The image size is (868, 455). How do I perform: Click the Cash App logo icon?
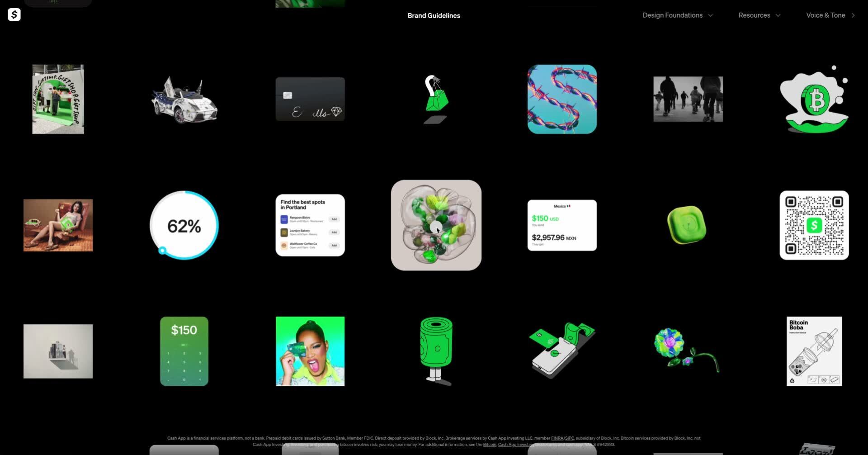pyautogui.click(x=14, y=14)
